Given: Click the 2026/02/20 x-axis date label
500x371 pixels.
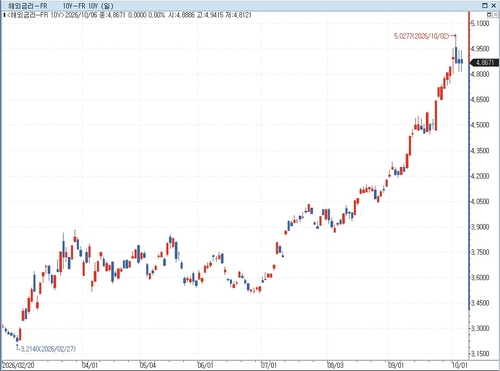Looking at the screenshot, I should (x=18, y=365).
